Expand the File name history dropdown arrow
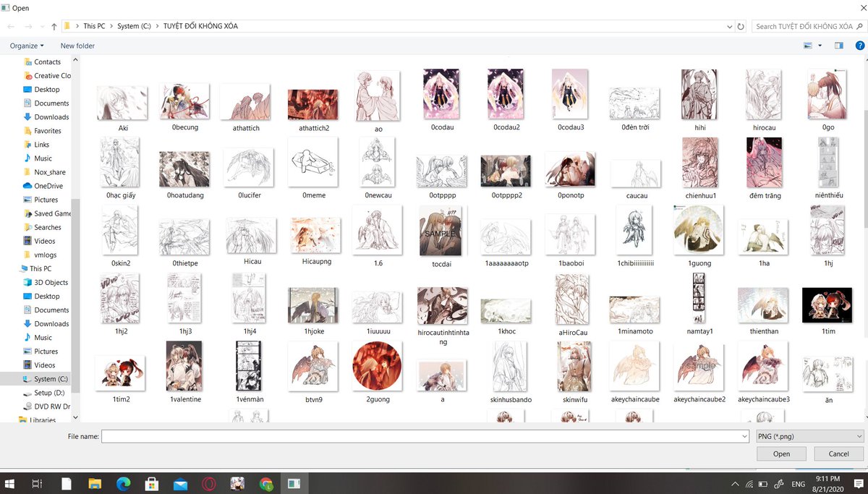 [x=744, y=436]
